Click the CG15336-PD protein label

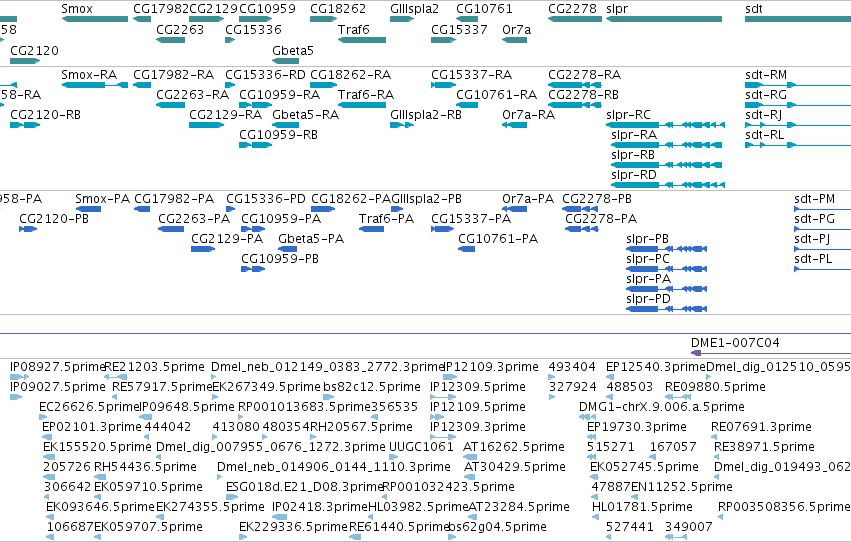pyautogui.click(x=266, y=199)
